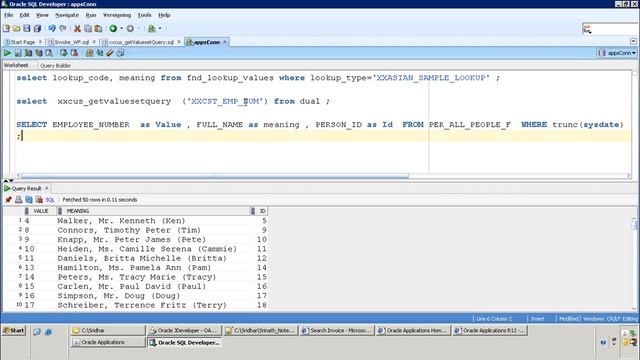Run statement with green play icon
This screenshot has height=360, width=640.
coord(7,53)
